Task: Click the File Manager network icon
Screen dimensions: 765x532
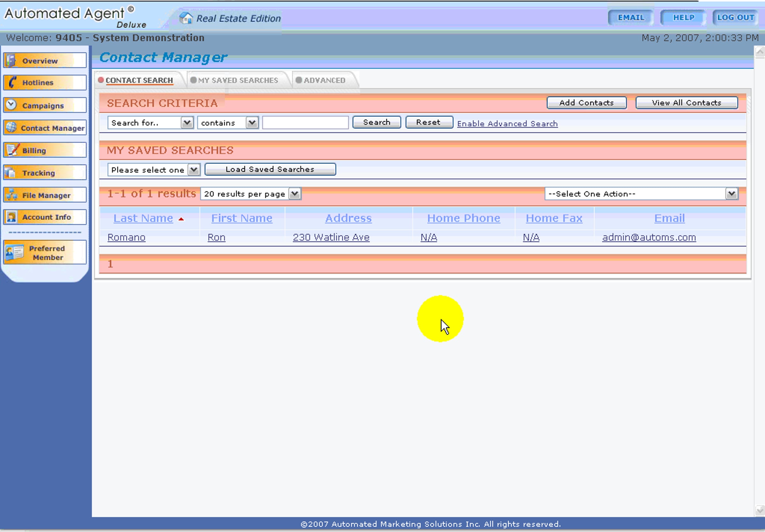Action: (12, 195)
